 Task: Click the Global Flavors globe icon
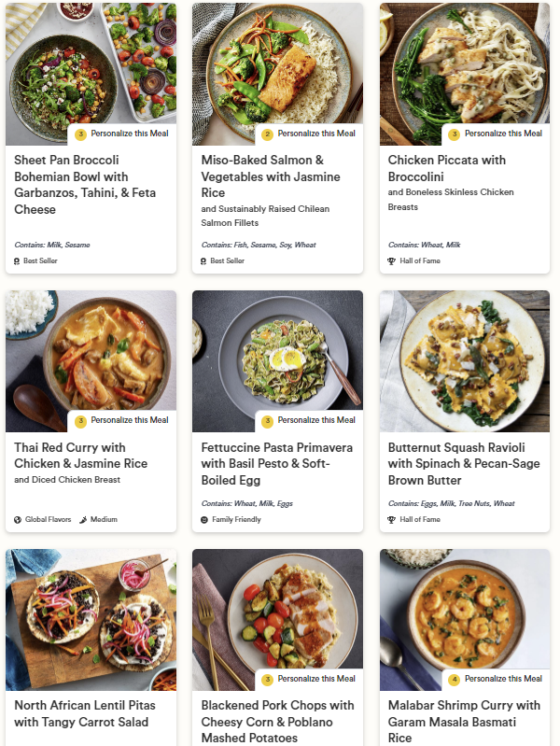click(x=18, y=520)
